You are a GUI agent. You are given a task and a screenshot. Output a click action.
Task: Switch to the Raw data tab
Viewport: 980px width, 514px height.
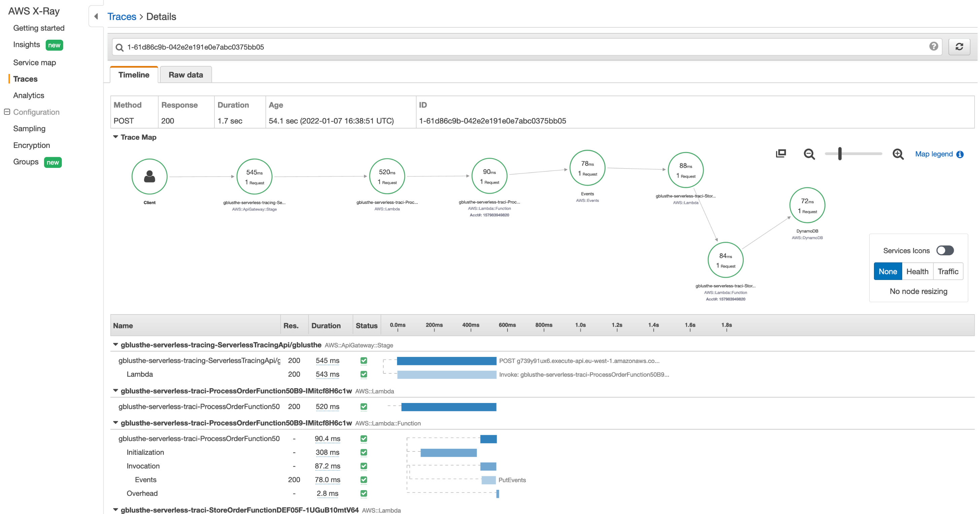tap(186, 75)
